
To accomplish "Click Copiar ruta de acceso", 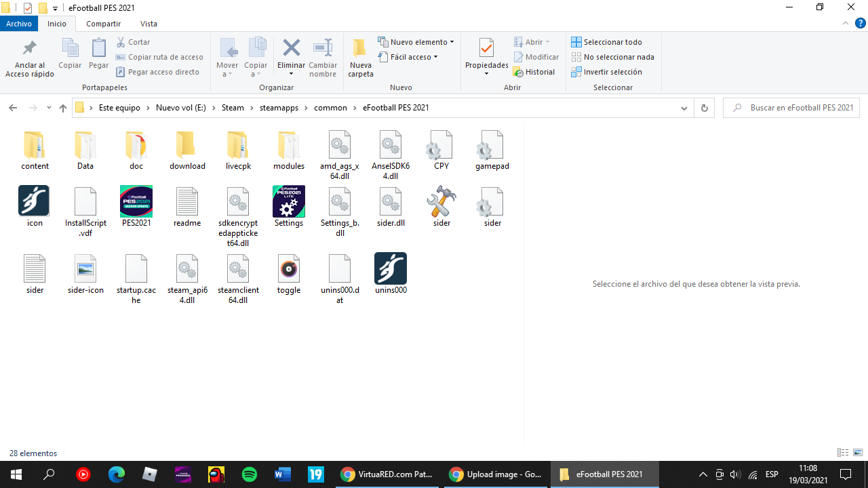I will (x=159, y=57).
